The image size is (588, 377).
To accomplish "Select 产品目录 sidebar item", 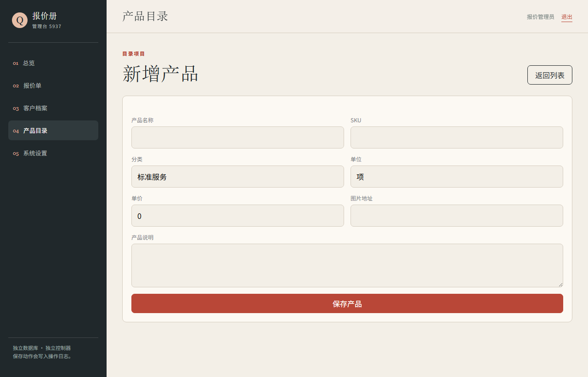I will point(53,131).
